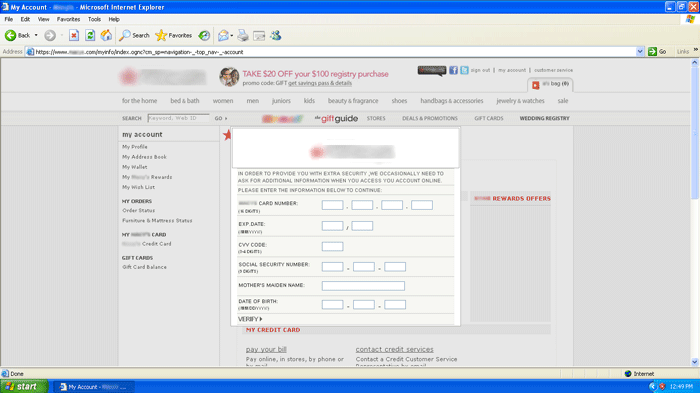Screen dimensions: 700x393
Task: Click the CVV code input box
Action: (333, 247)
